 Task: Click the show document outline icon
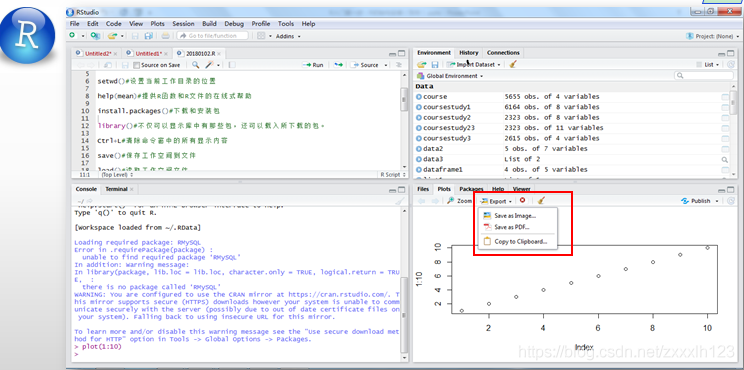point(399,65)
